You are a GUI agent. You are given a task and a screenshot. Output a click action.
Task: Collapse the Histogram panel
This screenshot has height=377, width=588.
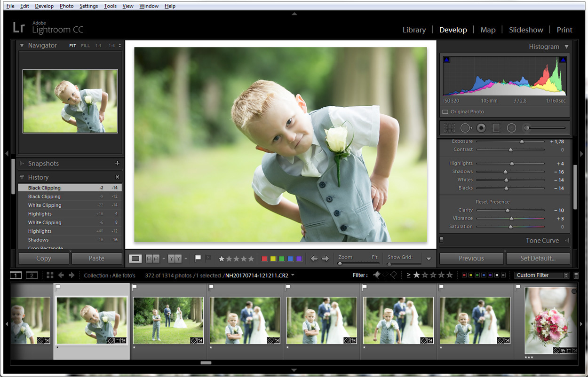coord(566,47)
